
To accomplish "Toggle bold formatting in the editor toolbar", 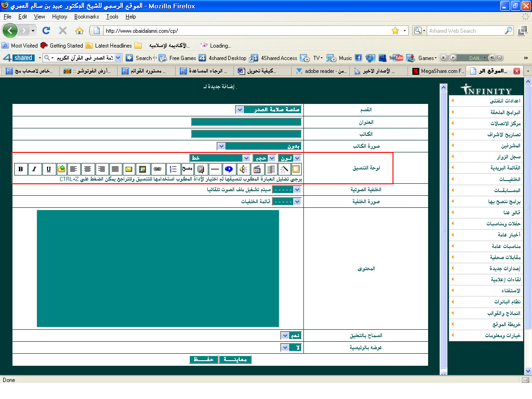I will click(x=21, y=169).
